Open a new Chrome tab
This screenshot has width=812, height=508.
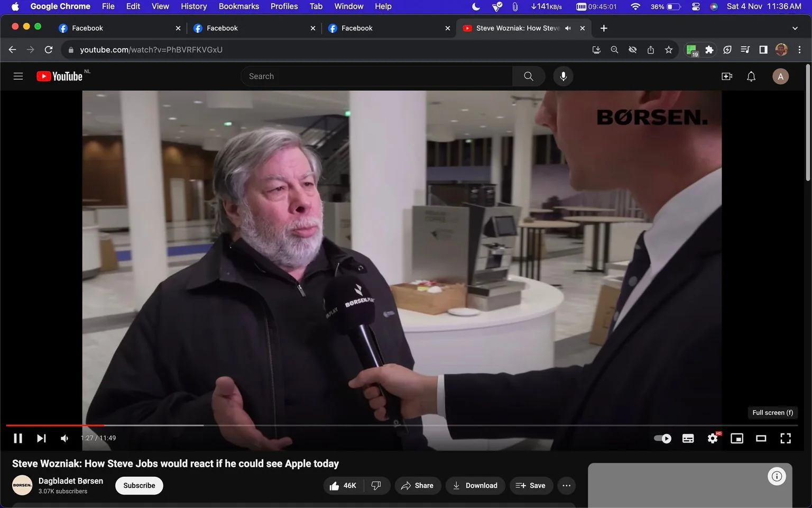pos(604,28)
